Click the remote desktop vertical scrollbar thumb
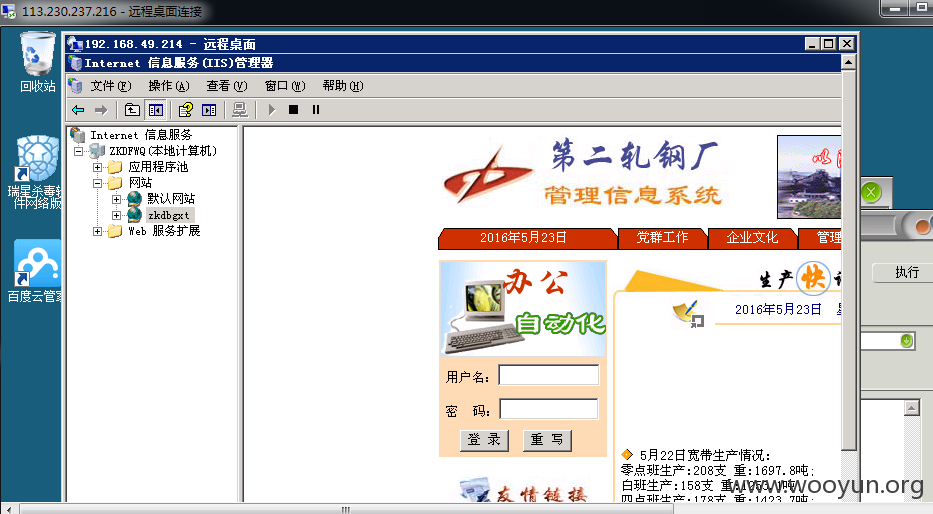This screenshot has height=514, width=933. (849, 259)
